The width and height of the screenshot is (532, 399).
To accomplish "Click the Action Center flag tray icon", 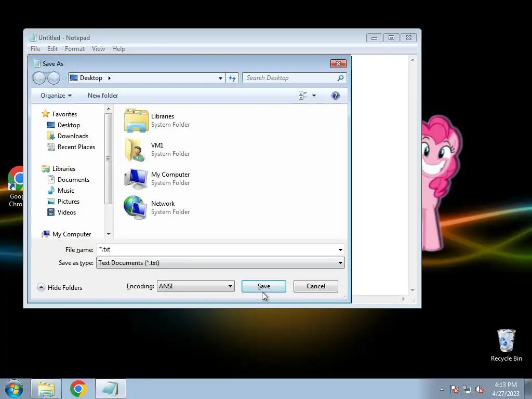I will tap(455, 389).
